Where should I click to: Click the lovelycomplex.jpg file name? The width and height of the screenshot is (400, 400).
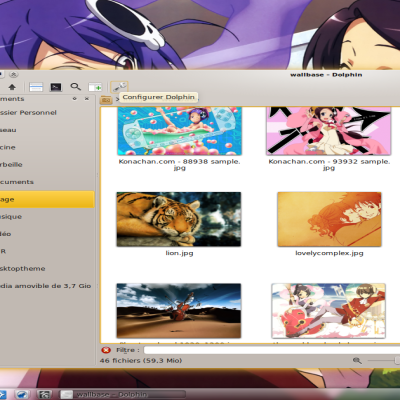click(329, 253)
